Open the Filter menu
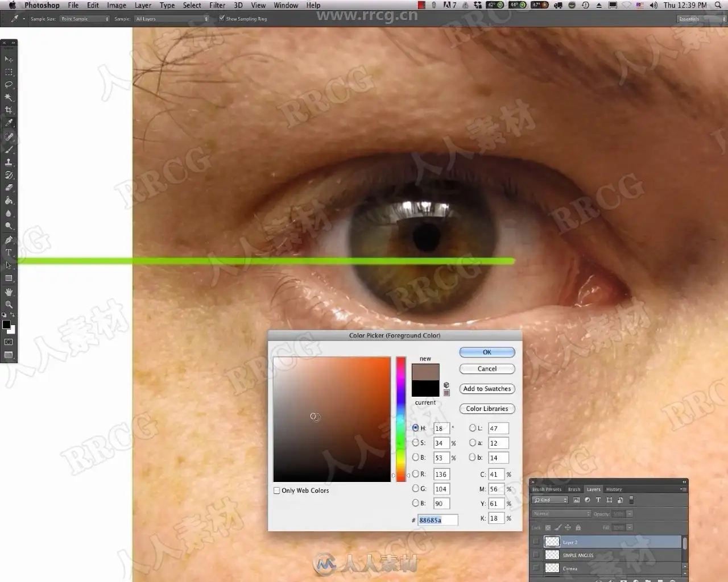This screenshot has width=728, height=582. tap(217, 5)
